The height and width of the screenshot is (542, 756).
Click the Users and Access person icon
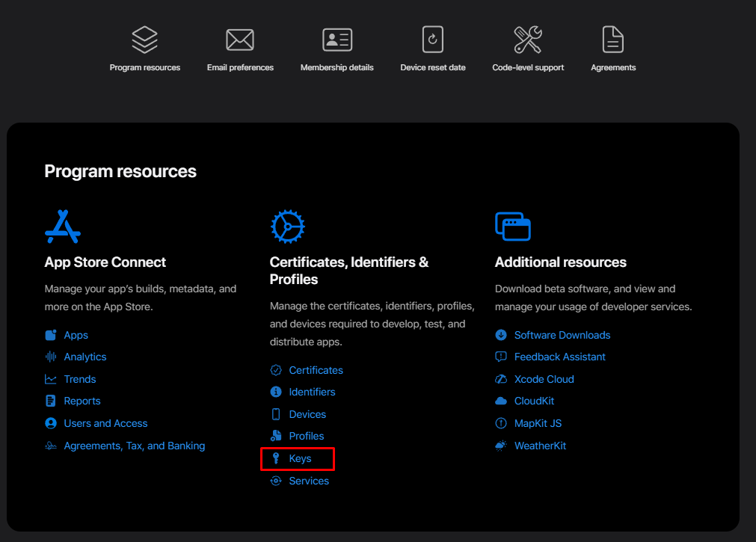[51, 423]
